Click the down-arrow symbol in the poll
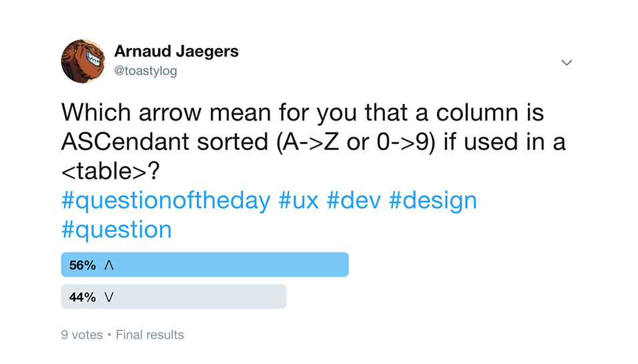 (x=109, y=297)
